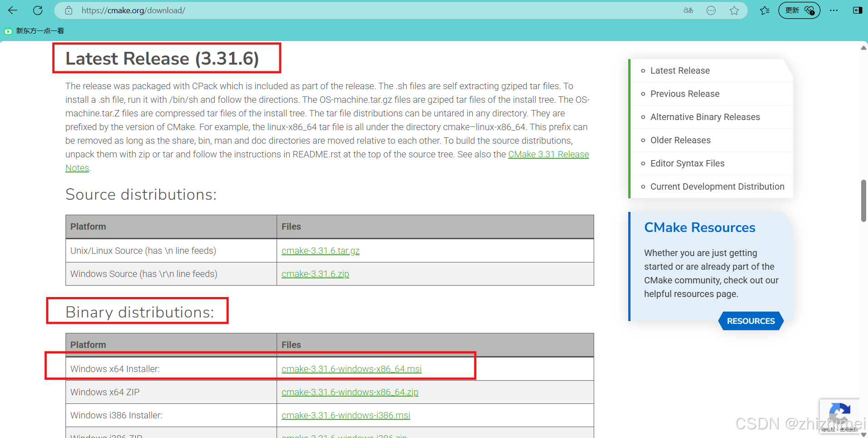868x438 pixels.
Task: Add page to favorites with the star icon
Action: pos(734,10)
